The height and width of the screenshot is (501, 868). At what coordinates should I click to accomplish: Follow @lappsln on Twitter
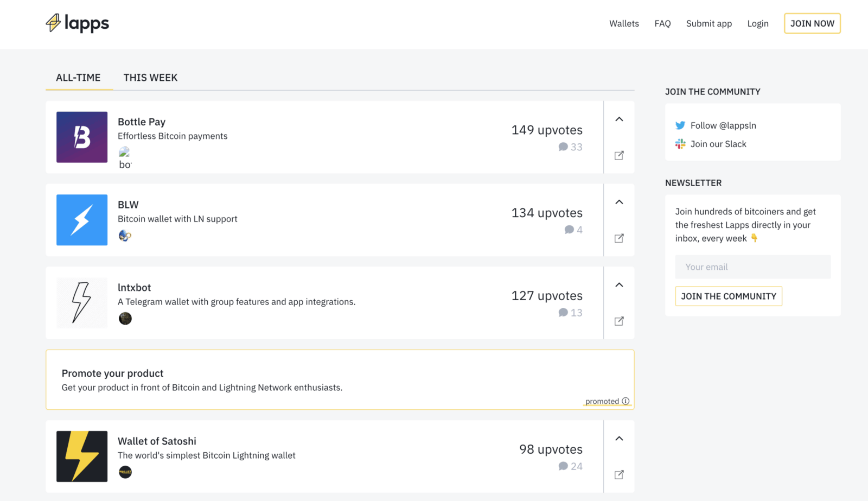click(723, 125)
